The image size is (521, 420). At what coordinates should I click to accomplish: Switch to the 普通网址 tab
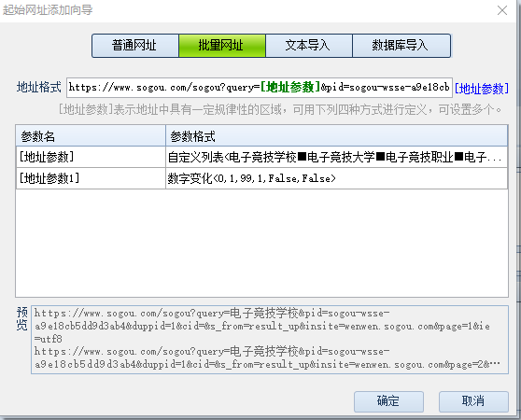(x=135, y=46)
